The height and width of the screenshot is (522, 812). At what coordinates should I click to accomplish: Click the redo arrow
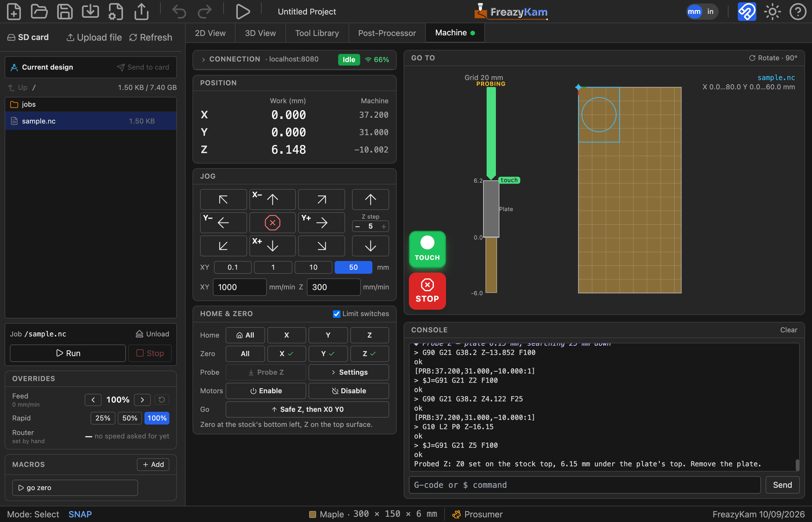coord(204,12)
